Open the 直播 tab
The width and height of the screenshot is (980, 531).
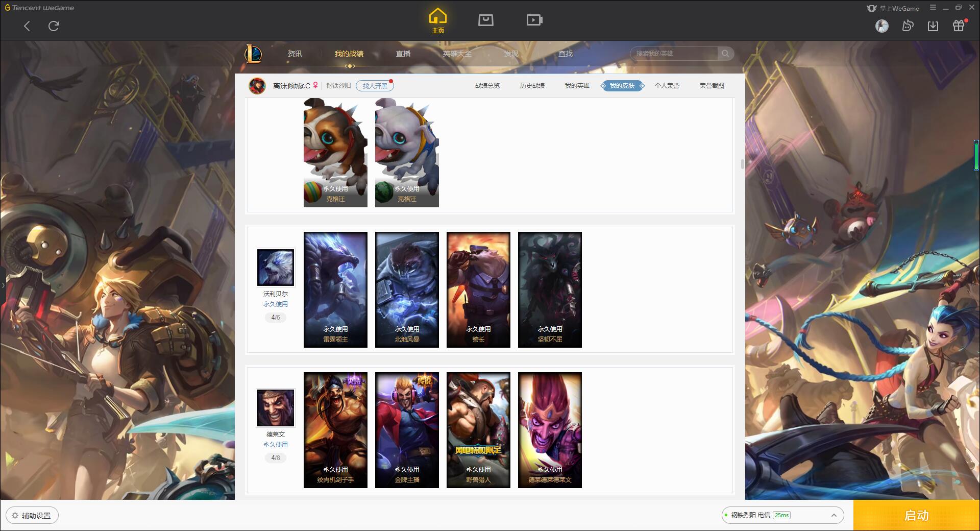pyautogui.click(x=403, y=54)
